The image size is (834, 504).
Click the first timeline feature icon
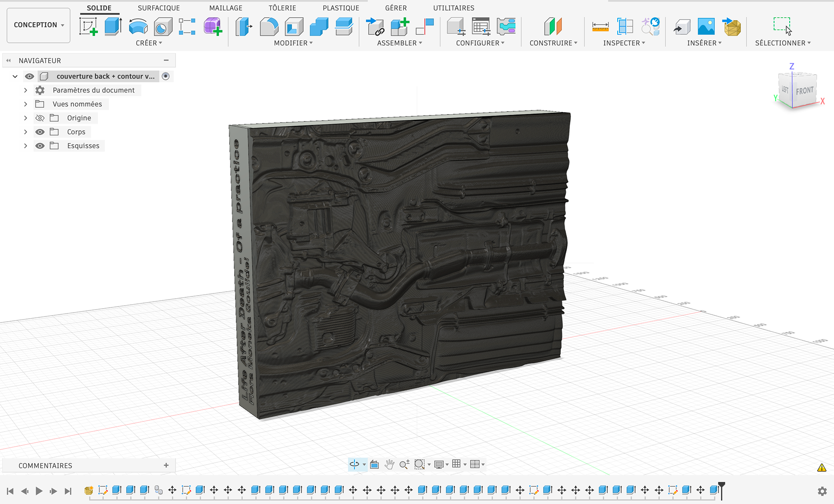(x=89, y=490)
